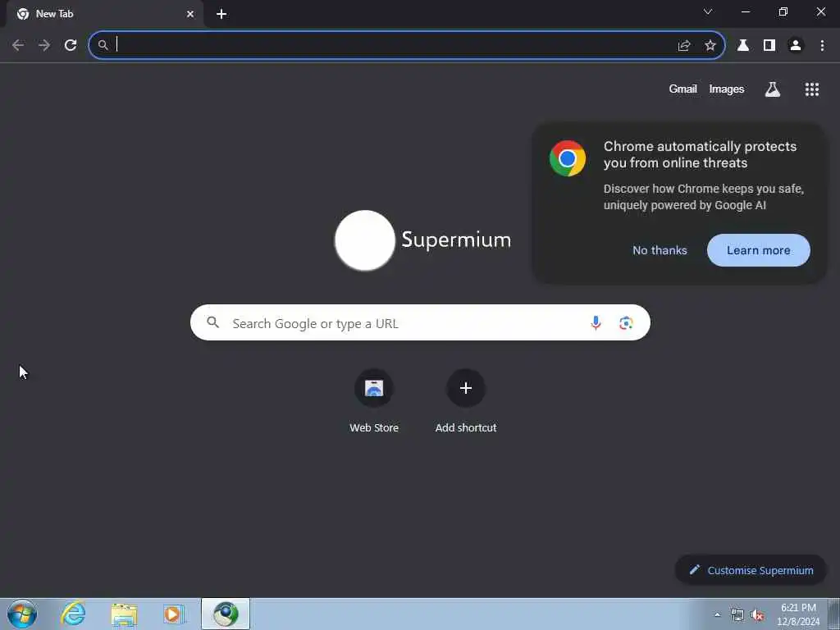Image resolution: width=840 pixels, height=630 pixels.
Task: Click the Learn more button
Action: (759, 250)
